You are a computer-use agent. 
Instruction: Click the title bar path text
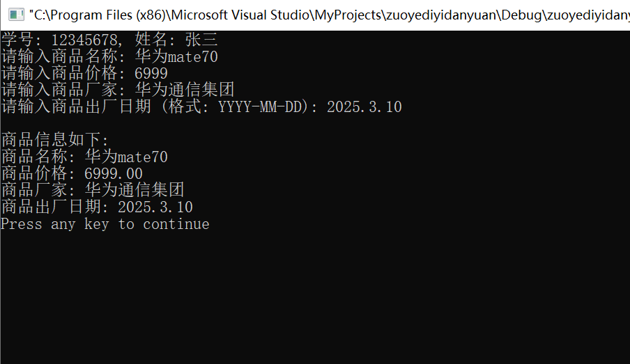pyautogui.click(x=329, y=15)
